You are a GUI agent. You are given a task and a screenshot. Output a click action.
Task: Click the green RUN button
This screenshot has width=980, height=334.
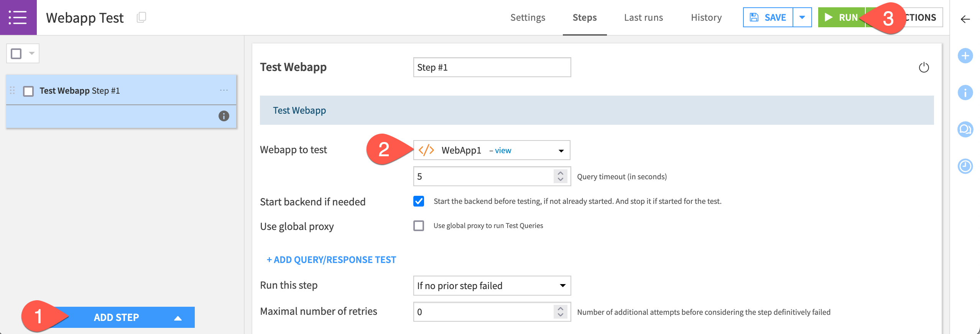pyautogui.click(x=841, y=17)
